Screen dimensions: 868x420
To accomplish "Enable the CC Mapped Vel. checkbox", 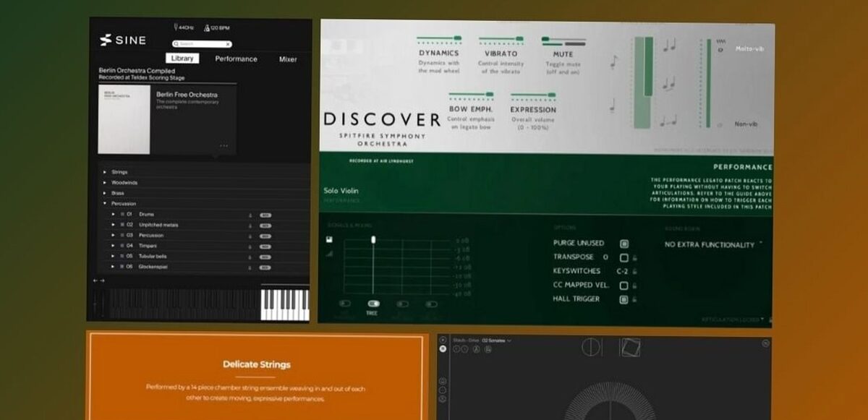I will tap(624, 284).
